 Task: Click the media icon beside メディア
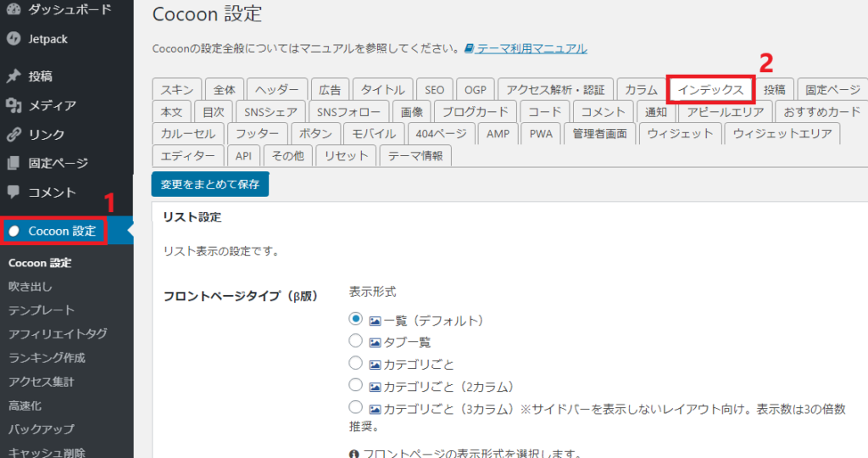pos(14,105)
